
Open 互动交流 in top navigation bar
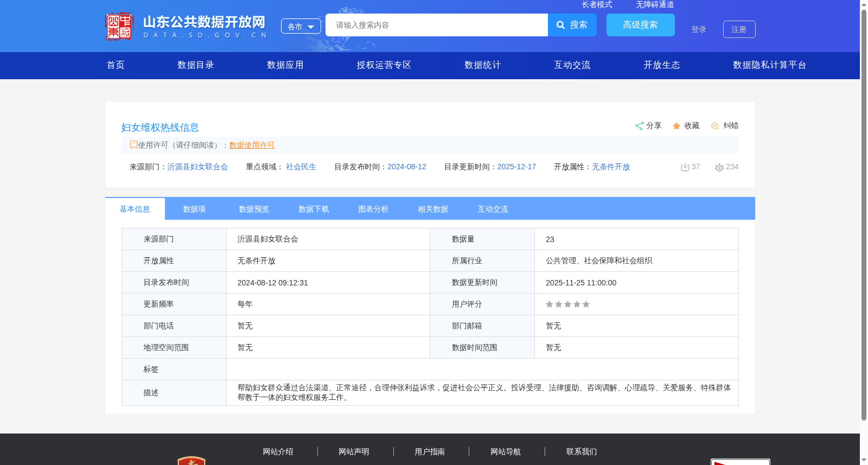[x=572, y=65]
